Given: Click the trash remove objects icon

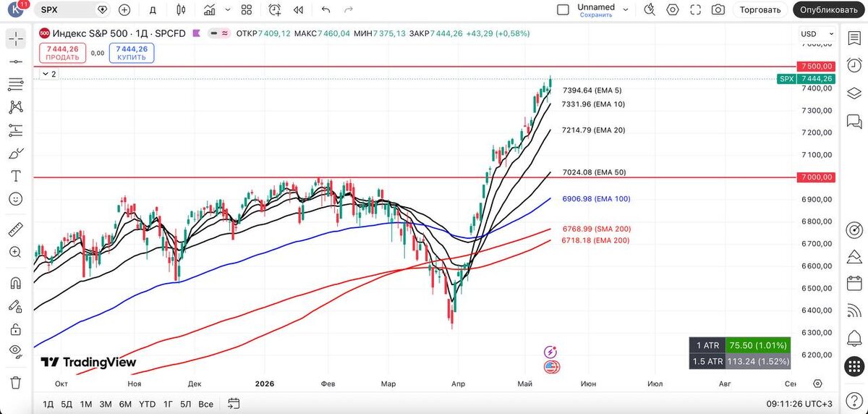Looking at the screenshot, I should [x=16, y=382].
